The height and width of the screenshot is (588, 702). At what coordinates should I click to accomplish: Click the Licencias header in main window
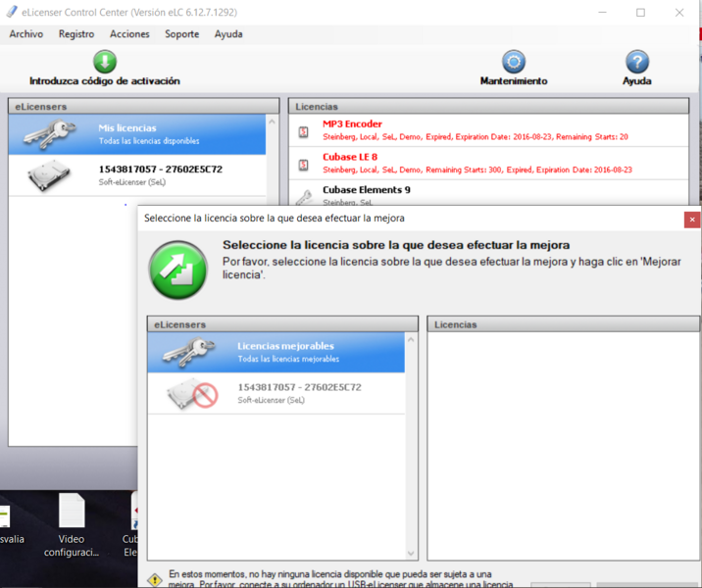(x=489, y=107)
